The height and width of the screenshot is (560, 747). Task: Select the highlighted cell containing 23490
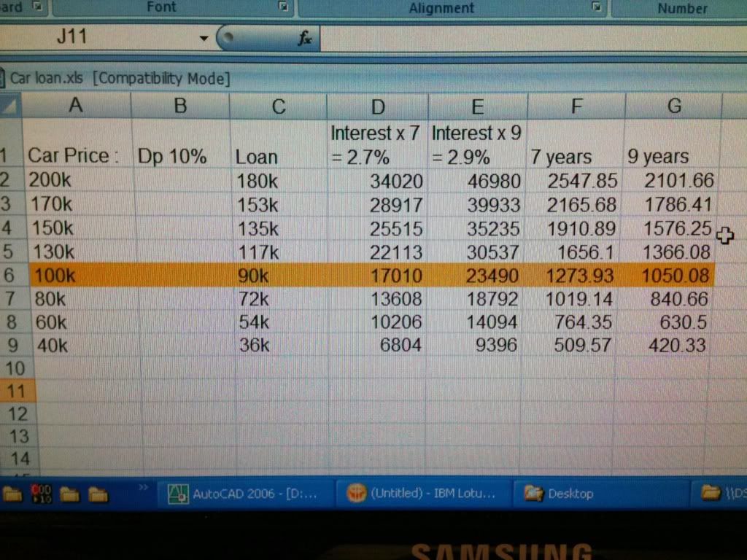point(477,276)
